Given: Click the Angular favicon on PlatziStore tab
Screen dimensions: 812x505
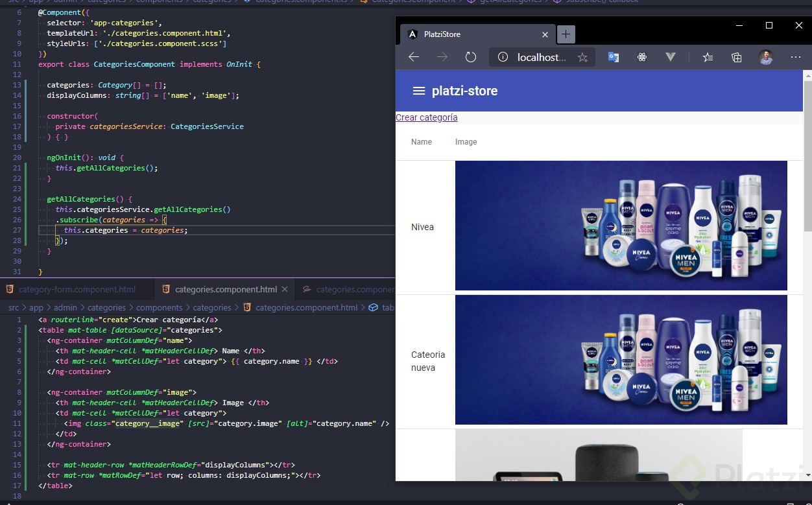Looking at the screenshot, I should tap(412, 34).
